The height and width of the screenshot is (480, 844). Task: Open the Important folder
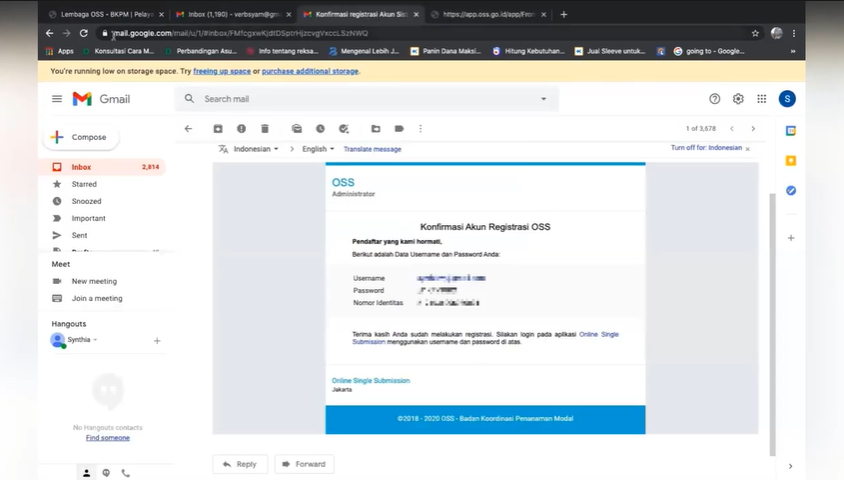[x=102, y=218]
